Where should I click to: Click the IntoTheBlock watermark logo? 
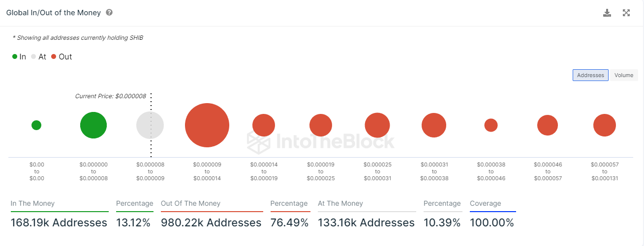(320, 141)
